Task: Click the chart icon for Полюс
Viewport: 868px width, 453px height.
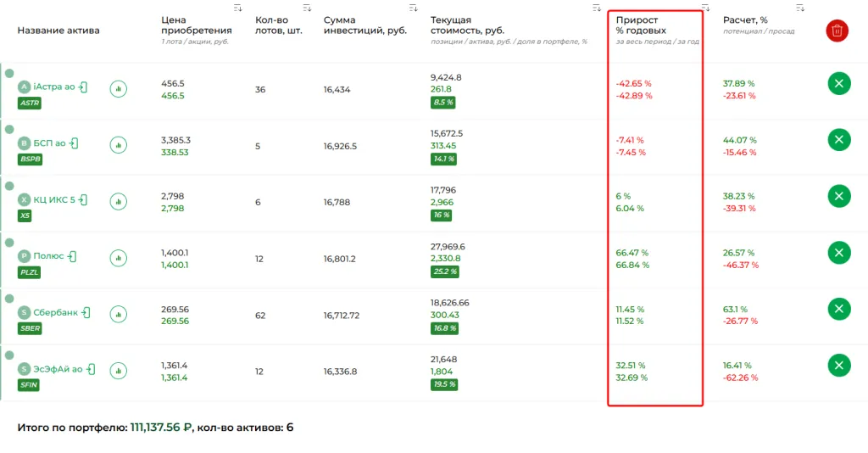Action: [118, 257]
